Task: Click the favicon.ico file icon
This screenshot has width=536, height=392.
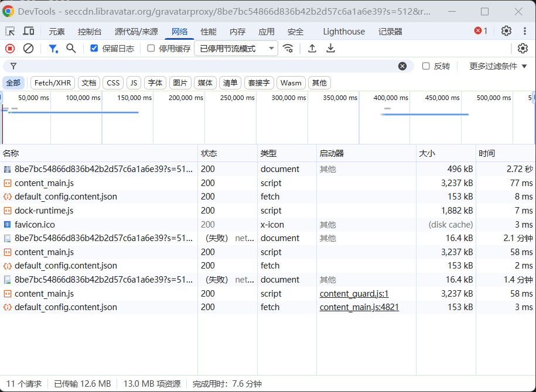Action: coord(7,225)
